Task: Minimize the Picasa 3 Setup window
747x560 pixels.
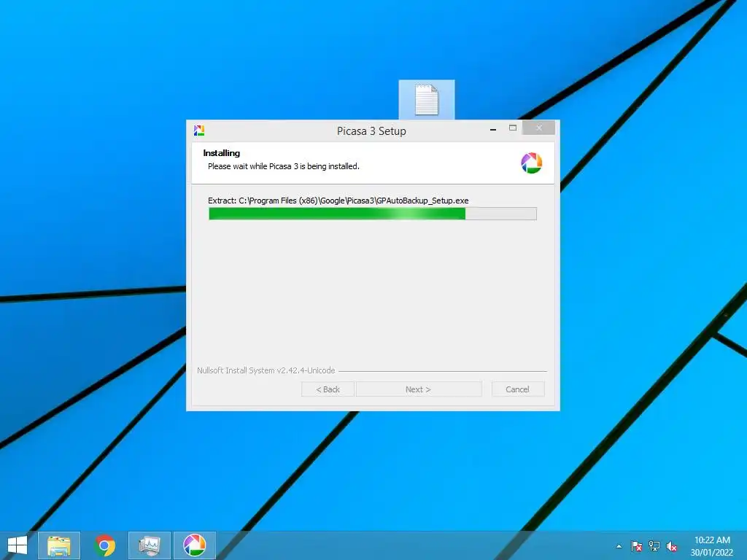Action: (493, 128)
